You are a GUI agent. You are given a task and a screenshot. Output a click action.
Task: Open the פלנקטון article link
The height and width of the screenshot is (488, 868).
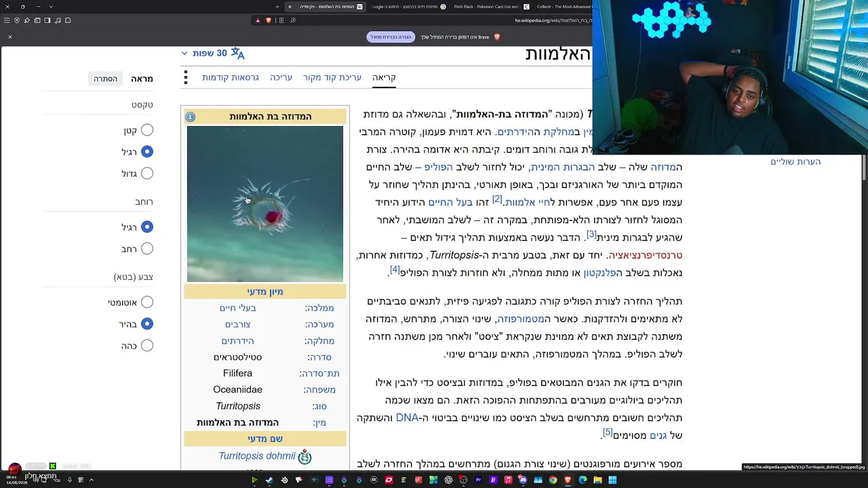point(600,273)
